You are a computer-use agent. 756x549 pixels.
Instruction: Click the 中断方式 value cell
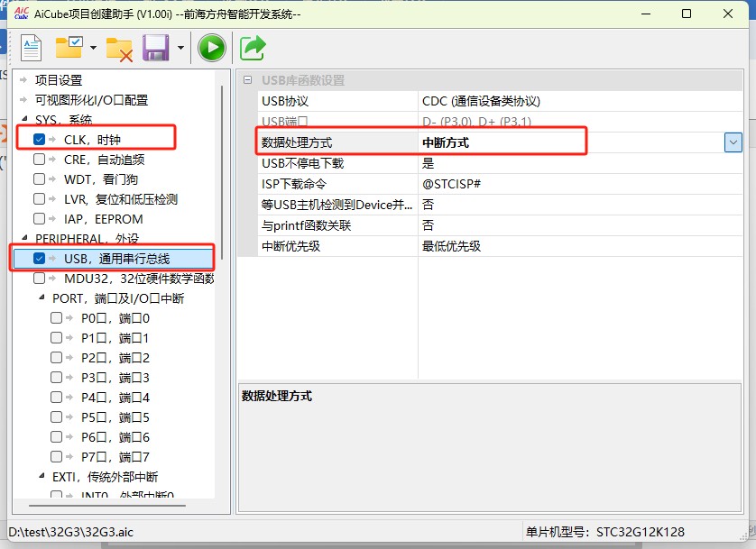[x=572, y=142]
